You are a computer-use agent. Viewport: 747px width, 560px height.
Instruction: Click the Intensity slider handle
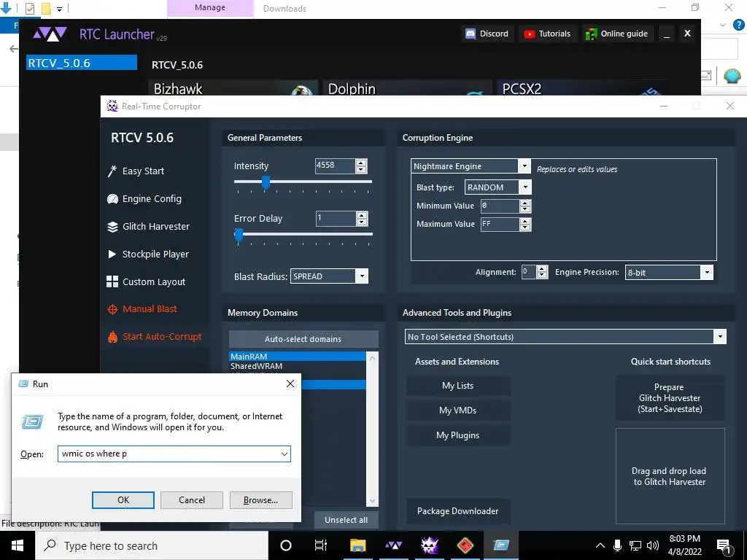tap(266, 182)
